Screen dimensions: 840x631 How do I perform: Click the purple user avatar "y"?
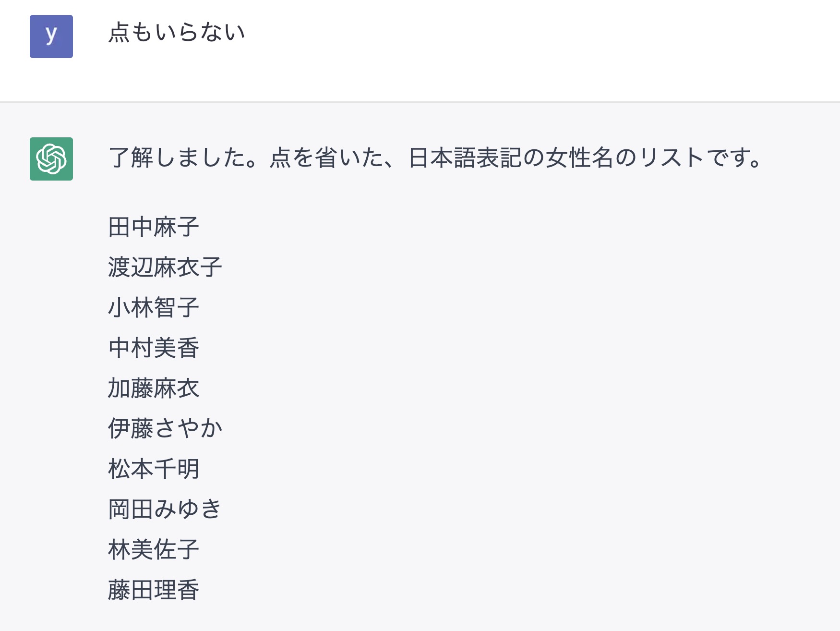51,36
